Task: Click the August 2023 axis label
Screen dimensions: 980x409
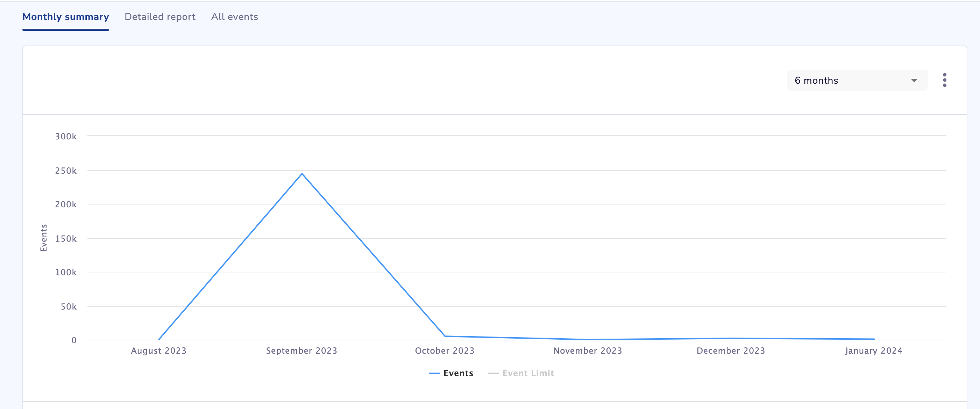Action: [x=159, y=351]
